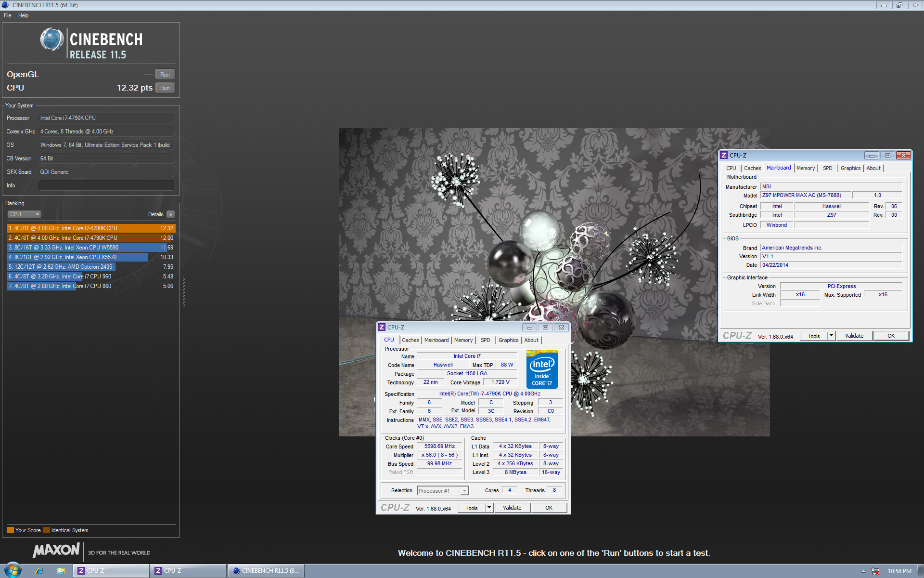Click the Core Speed value 5598.69 MHz
This screenshot has height=578, width=924.
[439, 447]
